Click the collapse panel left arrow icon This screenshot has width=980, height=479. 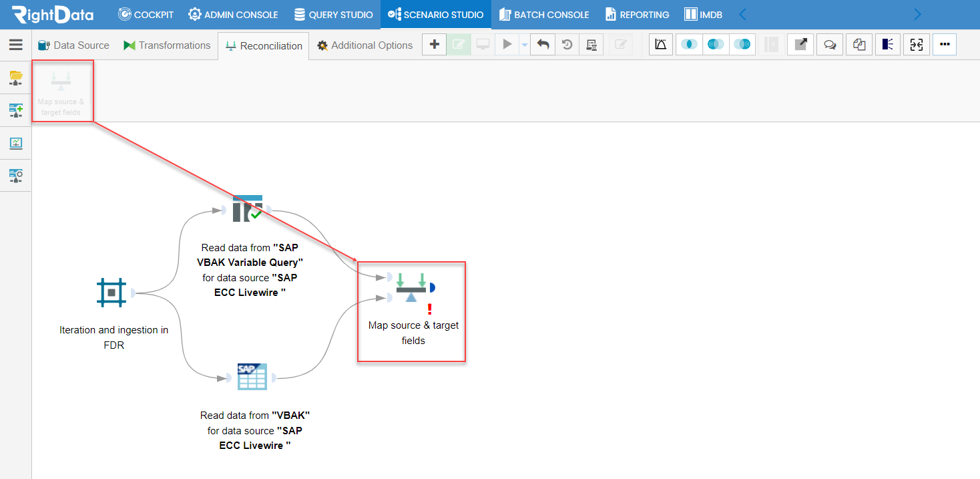point(772,45)
